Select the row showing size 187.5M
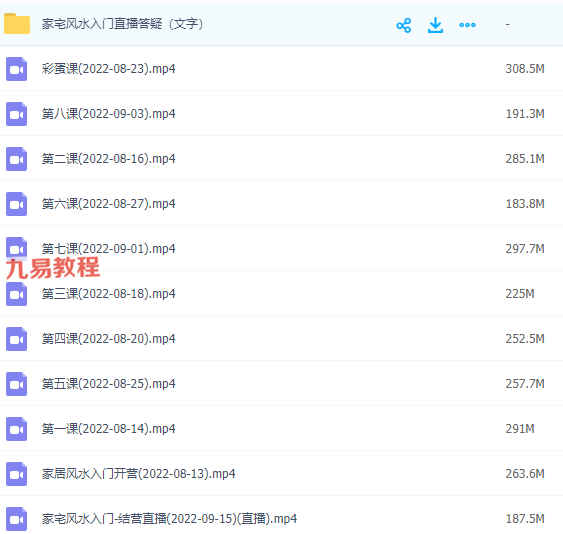563x534 pixels. tap(282, 519)
